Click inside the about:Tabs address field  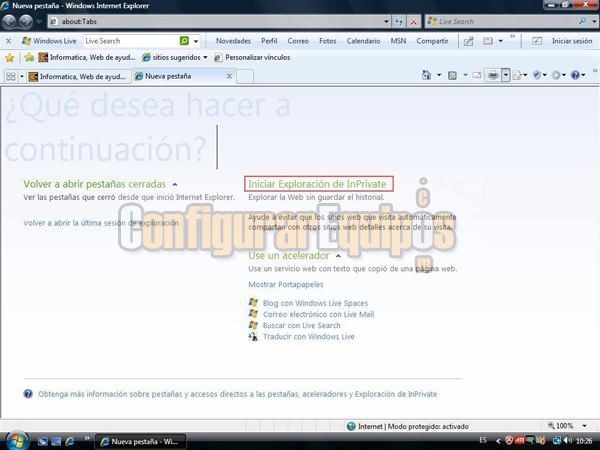[220, 21]
